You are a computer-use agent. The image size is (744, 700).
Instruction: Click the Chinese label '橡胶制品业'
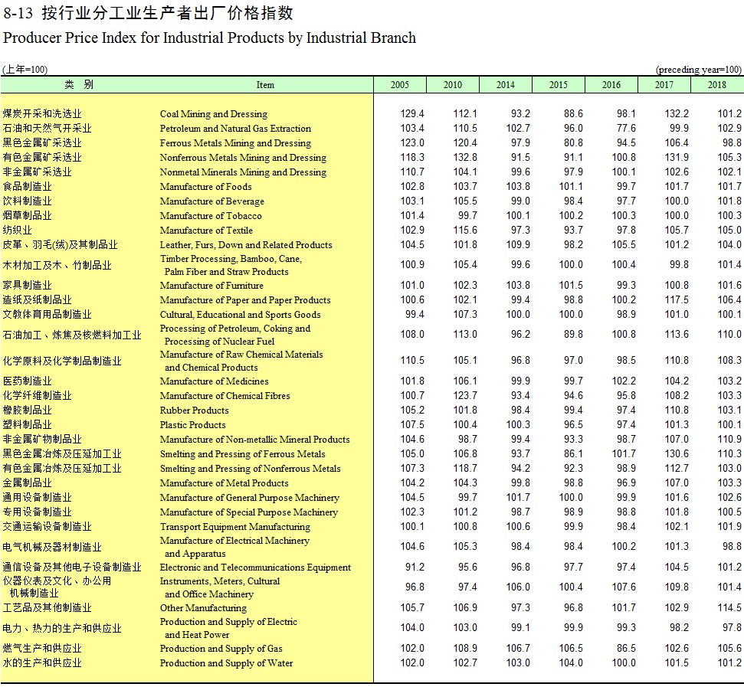pos(27,411)
